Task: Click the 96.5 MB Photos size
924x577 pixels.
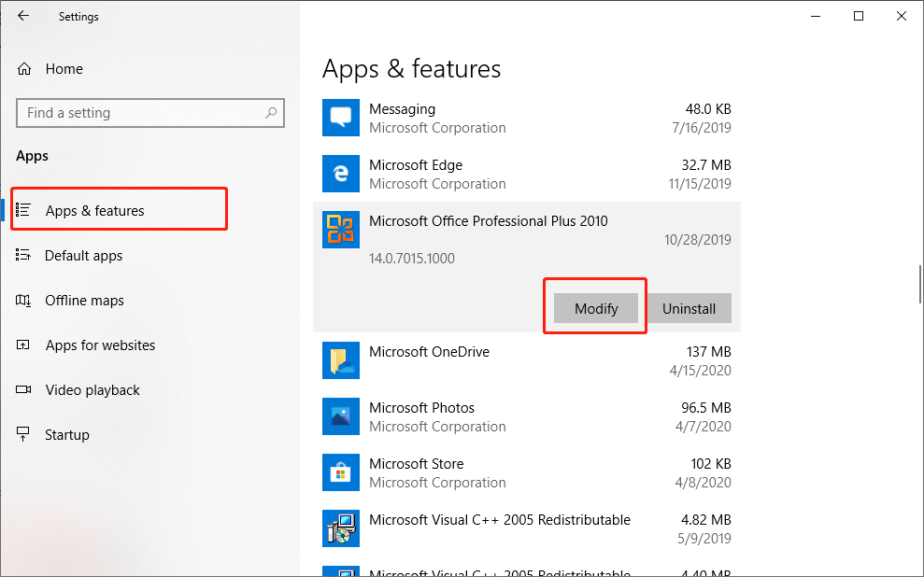Action: pos(706,407)
